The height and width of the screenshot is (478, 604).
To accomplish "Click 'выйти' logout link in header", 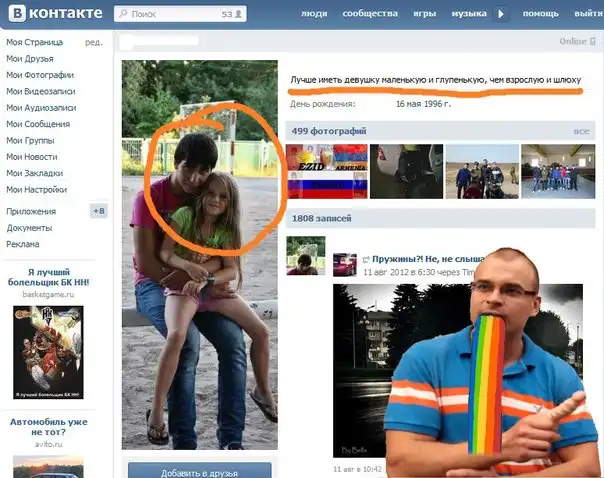I will (x=588, y=14).
